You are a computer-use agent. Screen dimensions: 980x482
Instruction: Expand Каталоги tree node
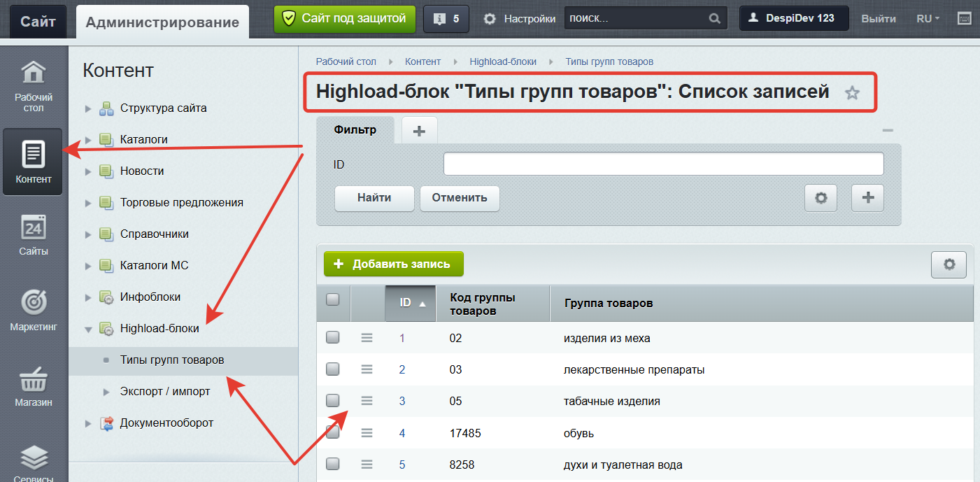click(x=88, y=140)
